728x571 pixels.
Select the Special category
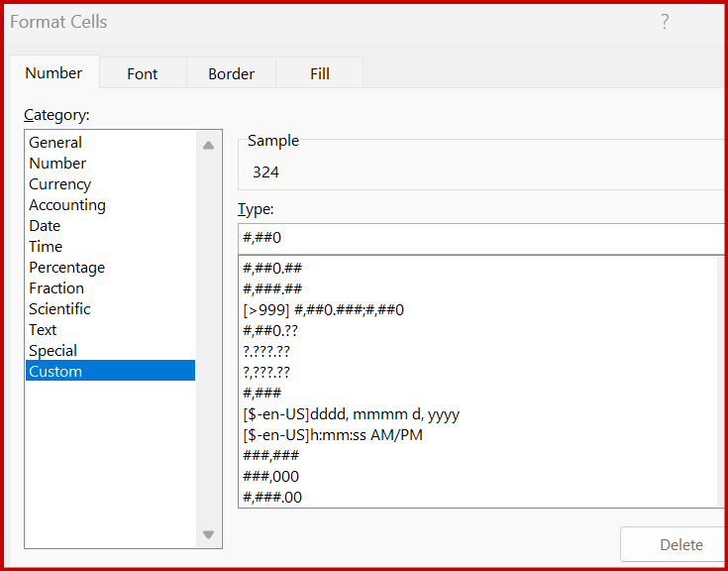point(111,351)
